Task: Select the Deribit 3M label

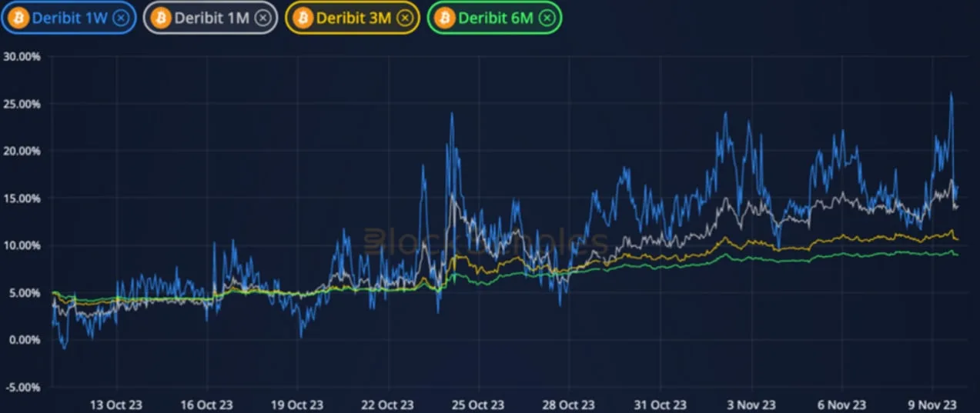Action: tap(354, 18)
